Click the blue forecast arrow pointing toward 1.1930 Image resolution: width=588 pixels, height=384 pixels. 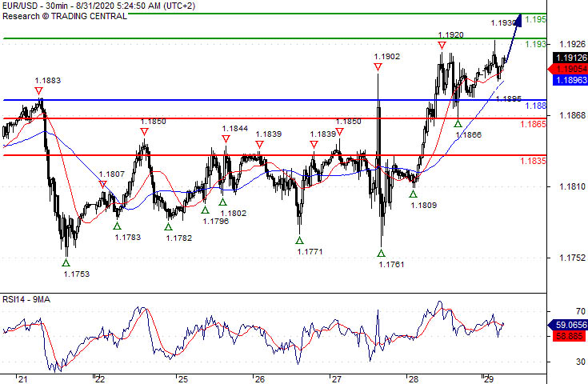[x=513, y=38]
